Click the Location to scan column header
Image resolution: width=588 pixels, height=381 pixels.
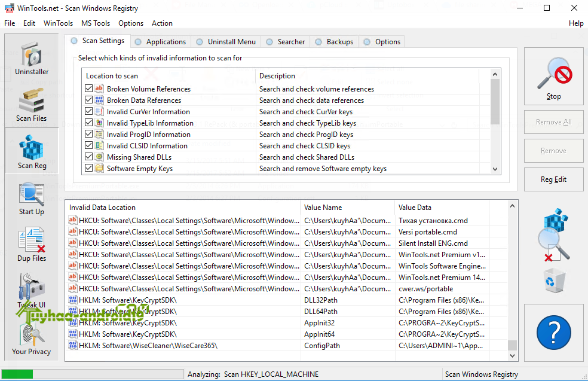click(169, 76)
